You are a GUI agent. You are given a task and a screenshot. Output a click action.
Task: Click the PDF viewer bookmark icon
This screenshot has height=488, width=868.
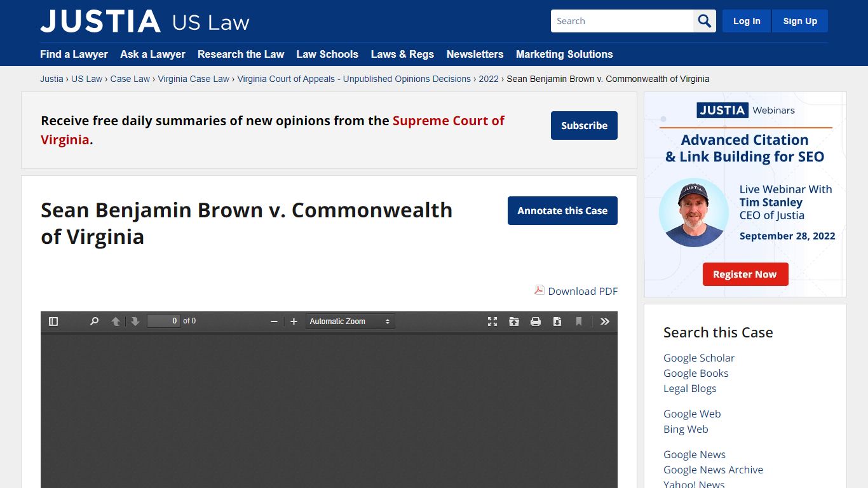click(579, 322)
